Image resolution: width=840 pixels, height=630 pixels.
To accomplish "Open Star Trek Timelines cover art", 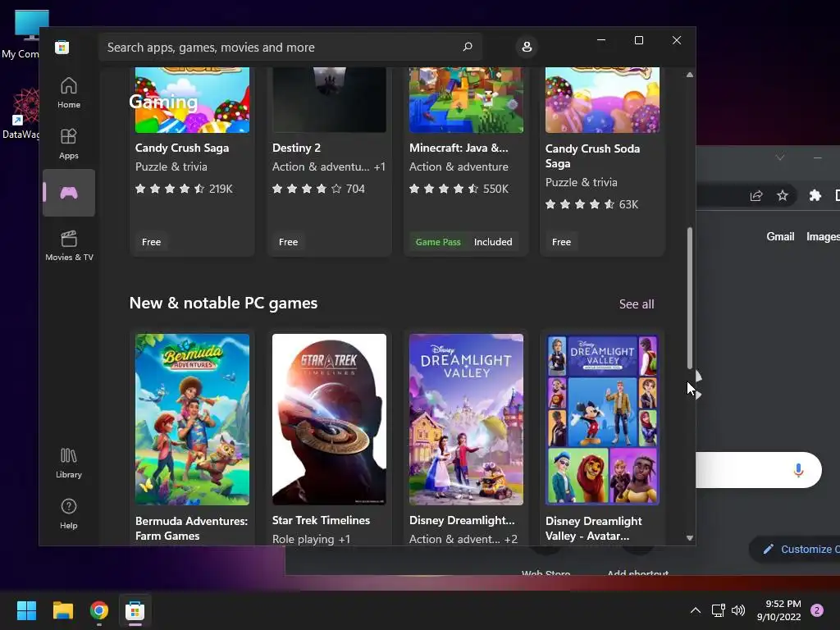I will (x=329, y=419).
